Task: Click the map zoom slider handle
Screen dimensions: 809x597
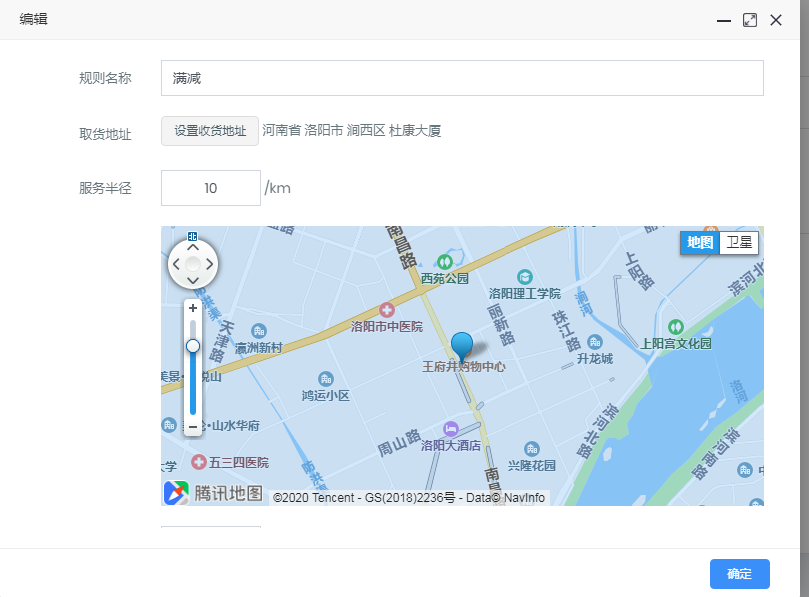Action: tap(193, 346)
